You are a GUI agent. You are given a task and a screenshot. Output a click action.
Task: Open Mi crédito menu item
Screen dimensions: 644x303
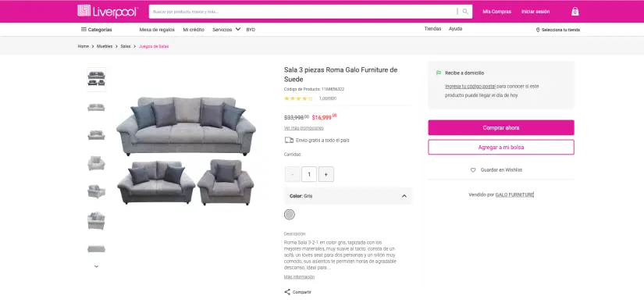pyautogui.click(x=194, y=30)
